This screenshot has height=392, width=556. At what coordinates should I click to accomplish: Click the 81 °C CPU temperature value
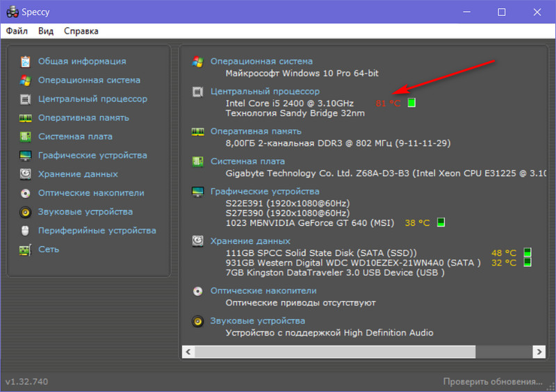point(389,104)
